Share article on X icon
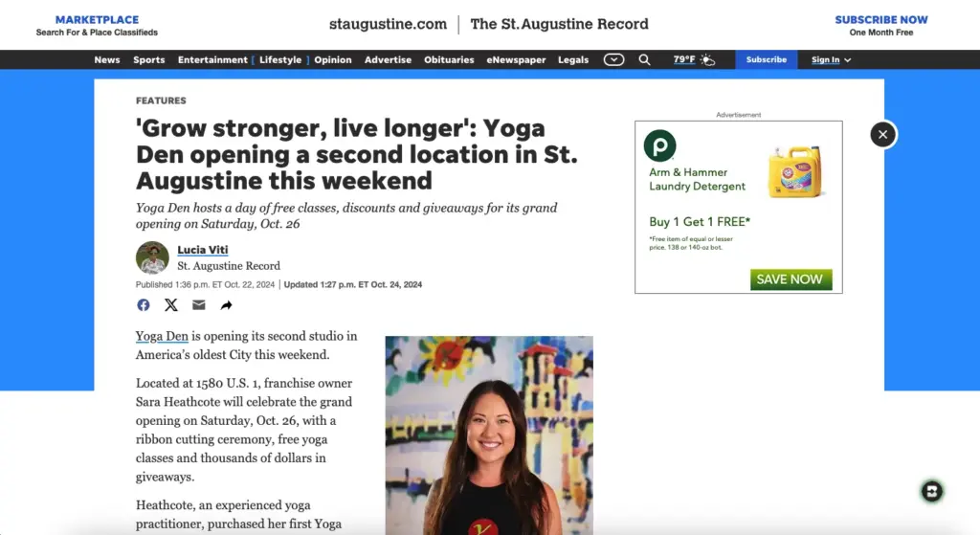 pyautogui.click(x=170, y=305)
